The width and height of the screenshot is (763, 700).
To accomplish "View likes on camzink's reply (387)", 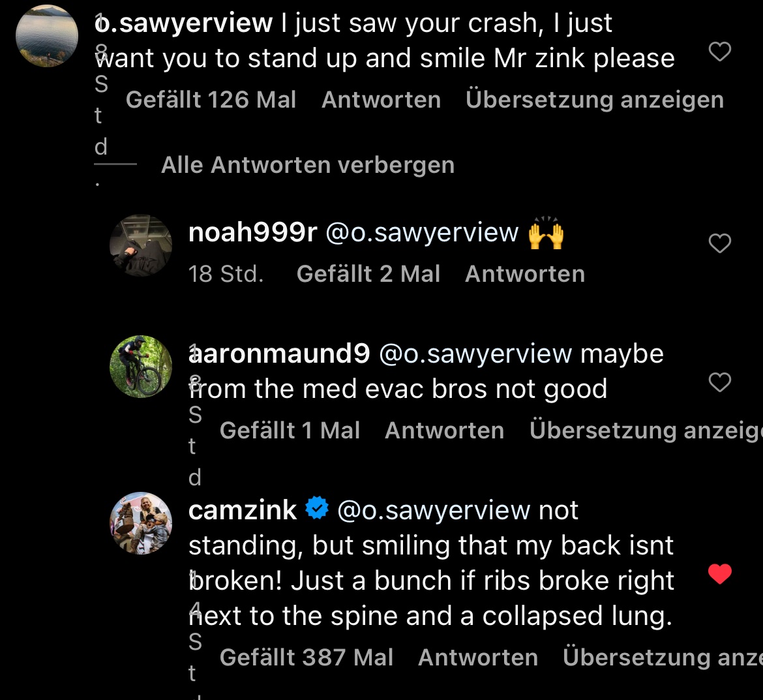I will [306, 658].
